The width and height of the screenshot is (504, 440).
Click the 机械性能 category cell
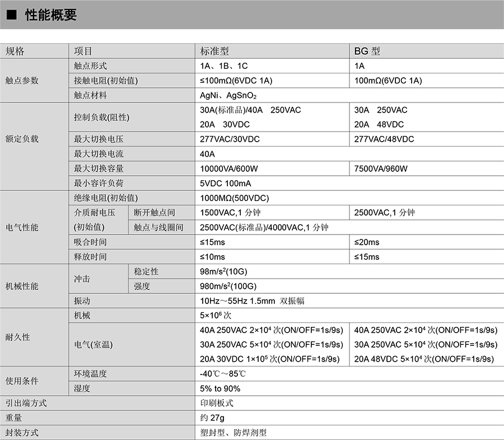pos(22,286)
